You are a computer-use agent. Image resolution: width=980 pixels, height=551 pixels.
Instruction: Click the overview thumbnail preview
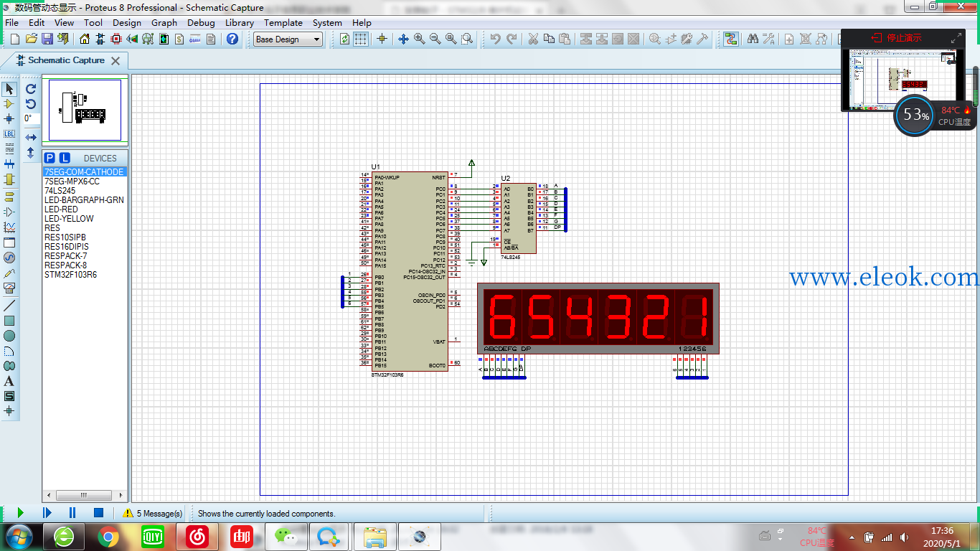point(85,110)
